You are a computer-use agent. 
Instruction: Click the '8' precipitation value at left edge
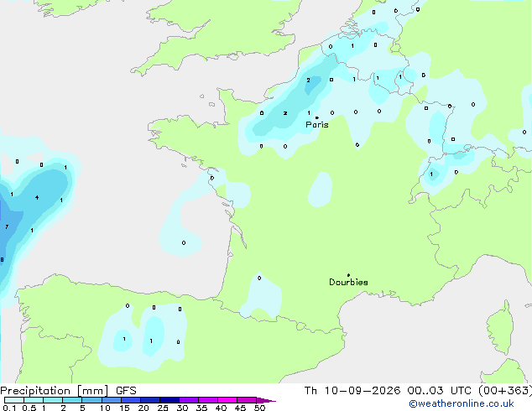[2, 260]
